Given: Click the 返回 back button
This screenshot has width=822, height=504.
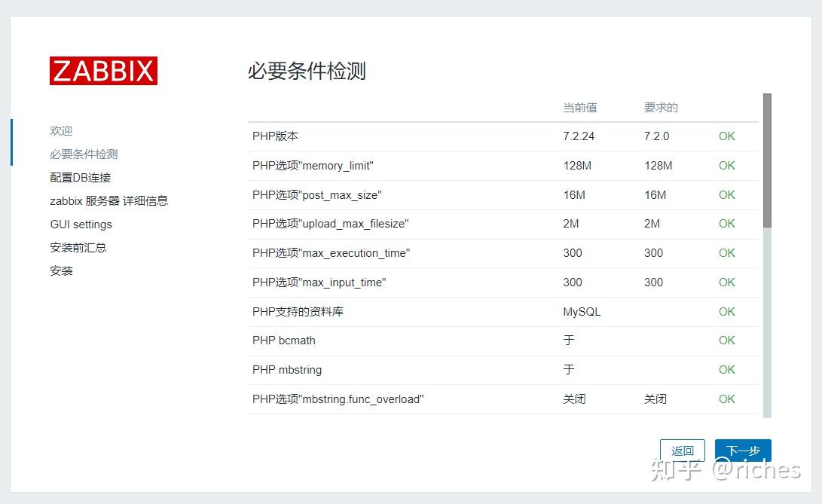Looking at the screenshot, I should click(682, 450).
